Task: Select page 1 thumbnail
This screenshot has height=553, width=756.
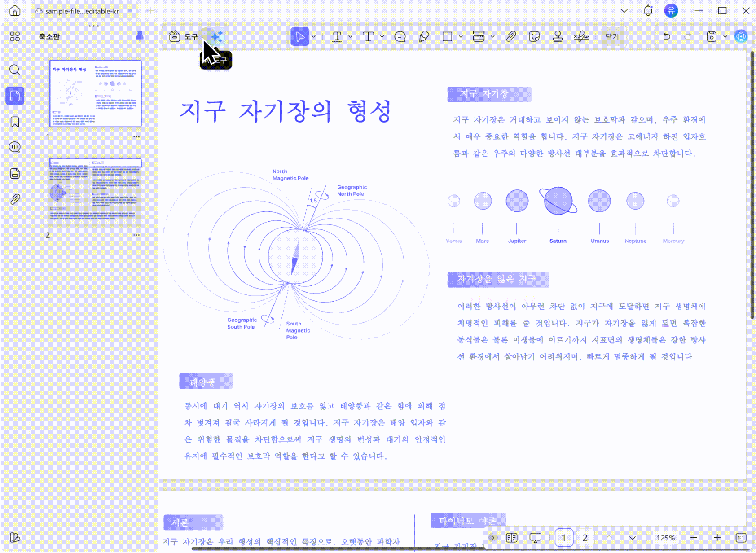Action: click(95, 94)
